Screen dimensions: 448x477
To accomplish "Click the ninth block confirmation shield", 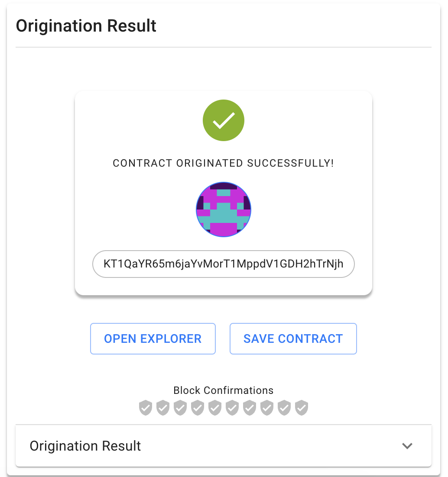I will coord(284,408).
